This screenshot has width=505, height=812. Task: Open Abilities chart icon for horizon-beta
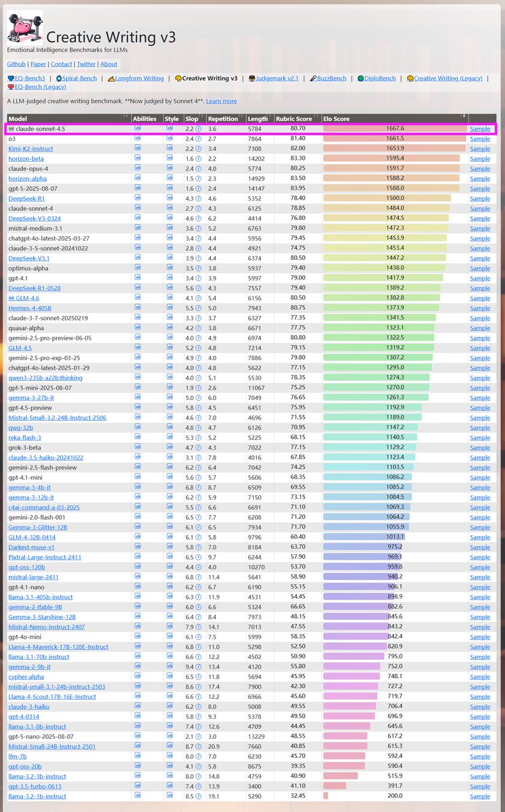coord(138,158)
